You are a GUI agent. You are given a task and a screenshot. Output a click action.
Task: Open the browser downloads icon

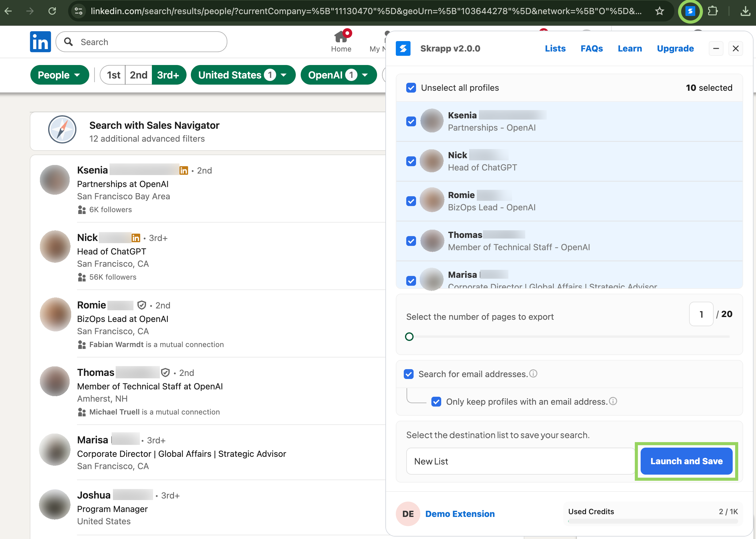click(745, 11)
